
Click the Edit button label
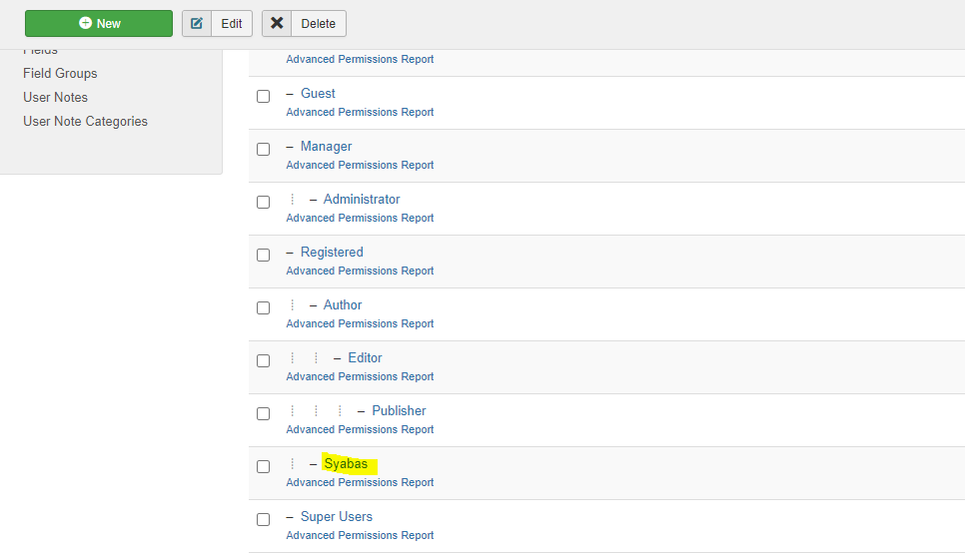tap(232, 23)
